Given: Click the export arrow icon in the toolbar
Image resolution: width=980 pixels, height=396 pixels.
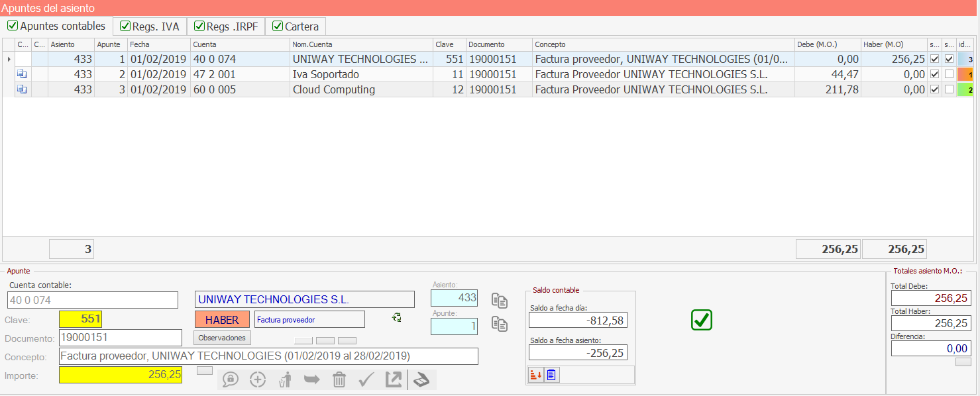Looking at the screenshot, I should [x=393, y=379].
